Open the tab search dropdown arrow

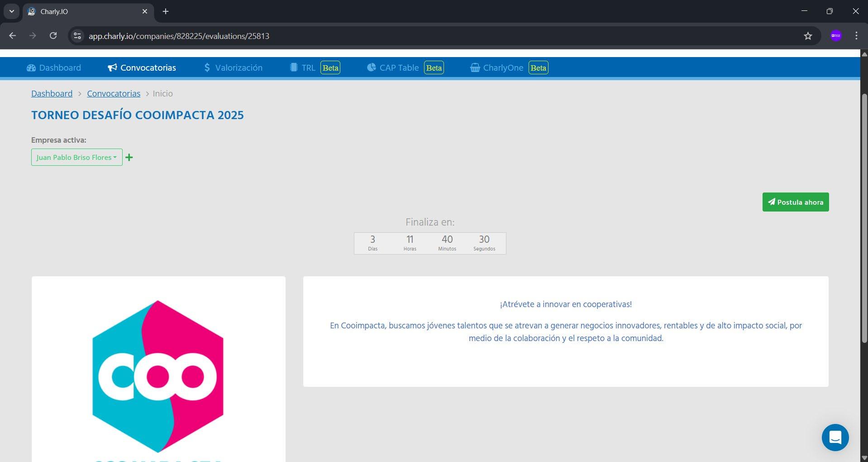[x=12, y=11]
